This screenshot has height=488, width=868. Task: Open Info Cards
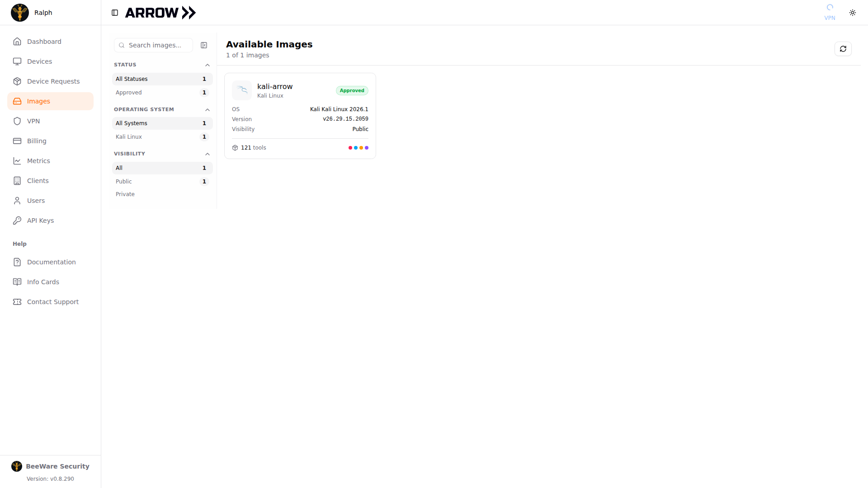(x=50, y=282)
